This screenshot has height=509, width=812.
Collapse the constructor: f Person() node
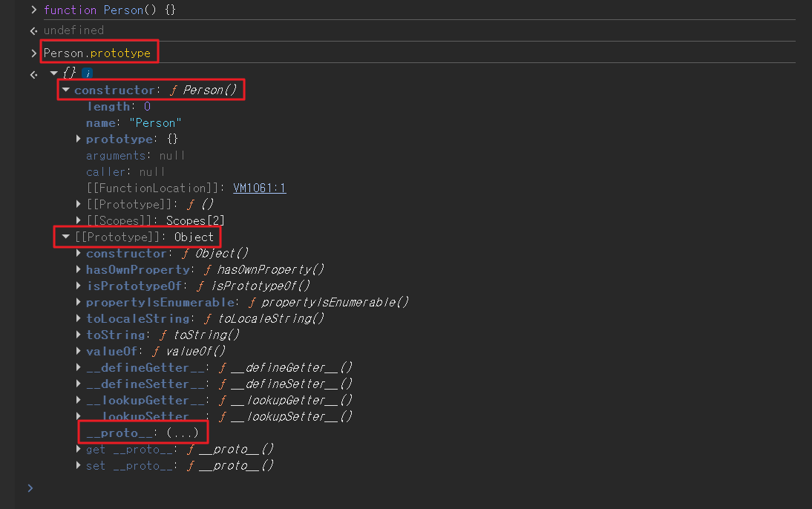point(66,91)
